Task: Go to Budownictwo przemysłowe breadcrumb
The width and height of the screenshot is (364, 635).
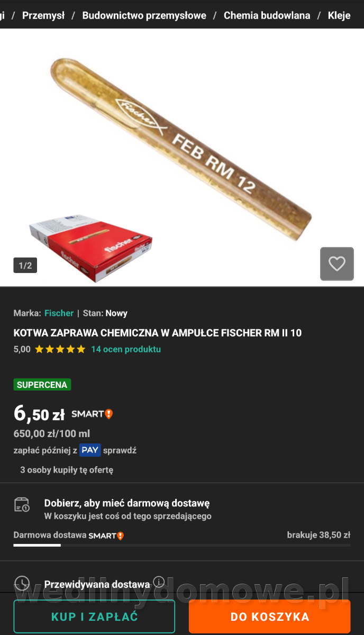Action: click(x=144, y=15)
